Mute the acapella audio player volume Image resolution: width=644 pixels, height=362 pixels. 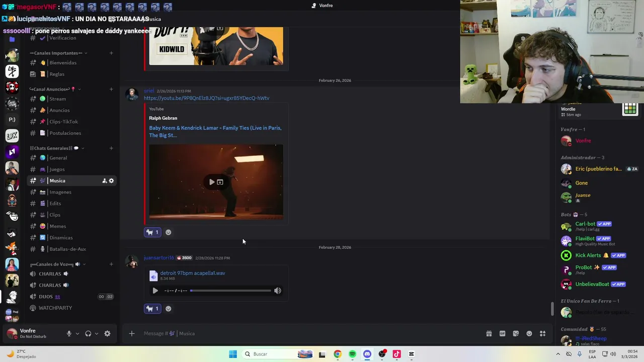click(278, 291)
